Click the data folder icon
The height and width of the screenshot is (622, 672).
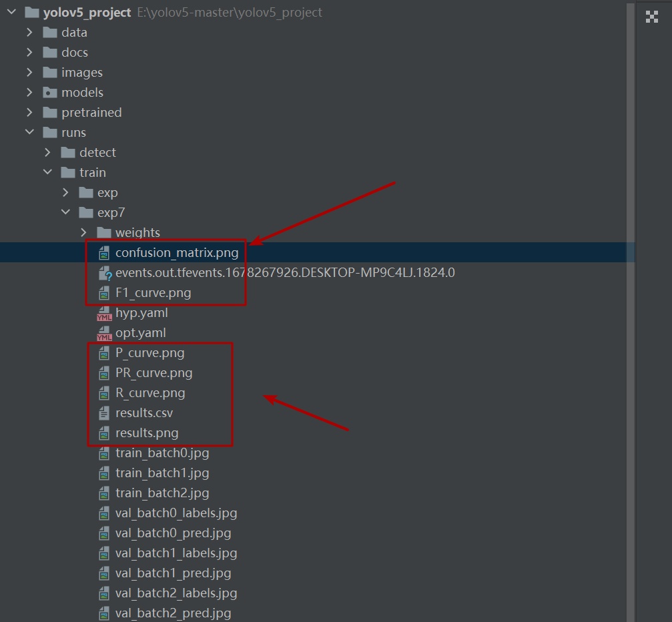coord(50,33)
